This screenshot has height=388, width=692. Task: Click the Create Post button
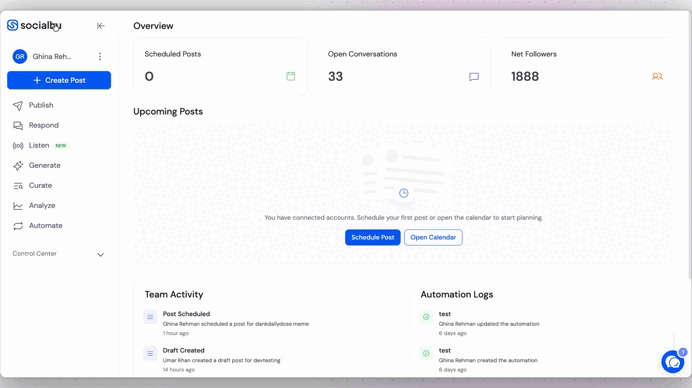coord(59,80)
